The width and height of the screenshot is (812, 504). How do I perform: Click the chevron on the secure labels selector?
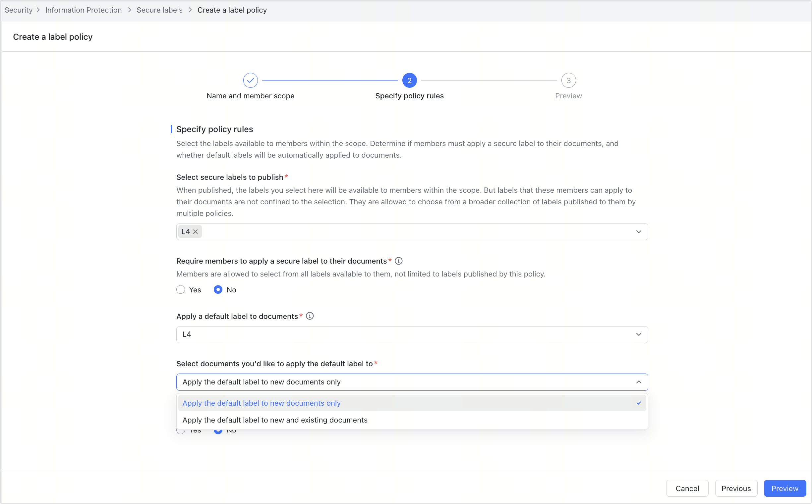click(639, 231)
